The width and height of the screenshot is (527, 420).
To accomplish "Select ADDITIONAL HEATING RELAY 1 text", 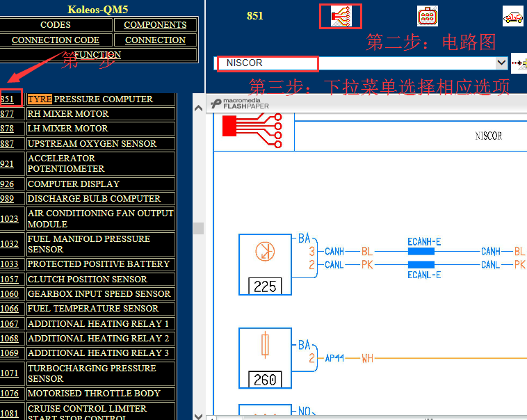I will coord(99,323).
